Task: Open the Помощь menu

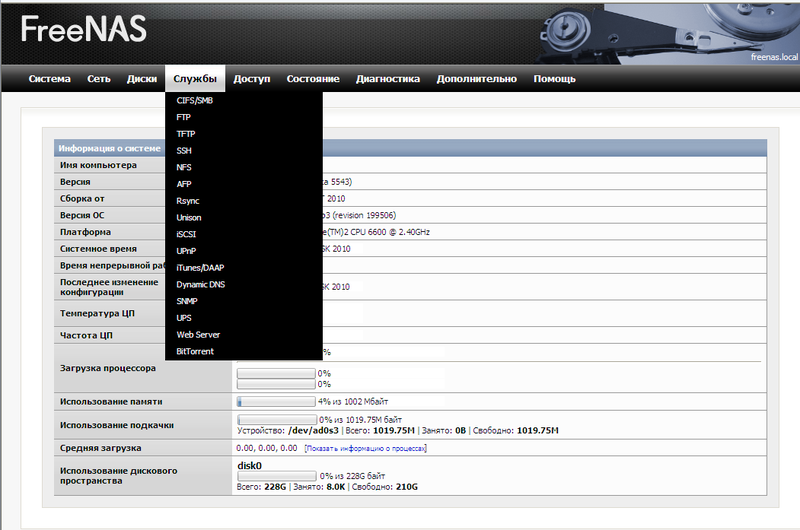Action: pyautogui.click(x=554, y=79)
